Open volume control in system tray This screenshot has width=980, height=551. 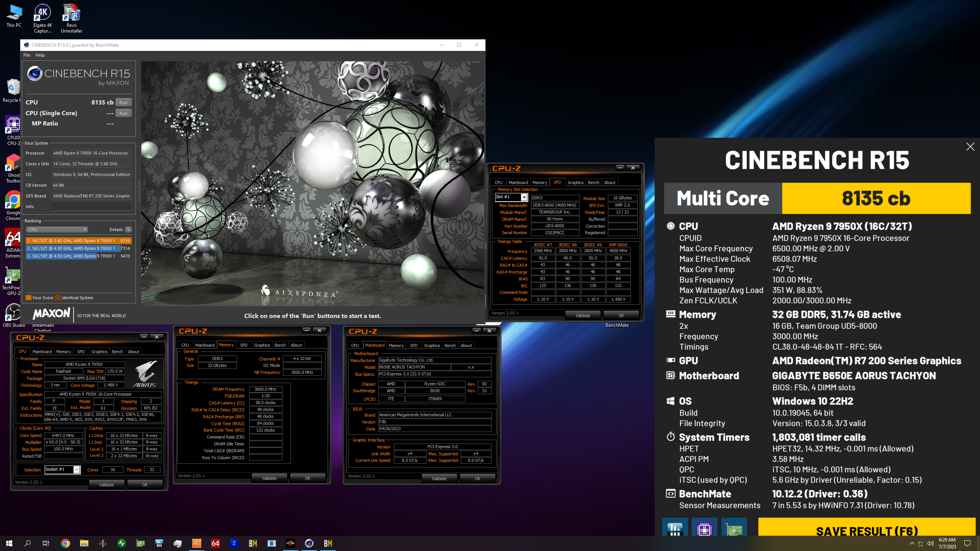click(x=931, y=543)
